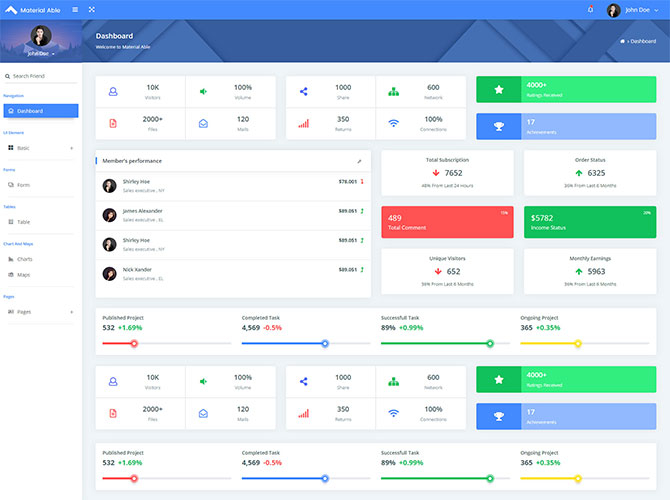Image resolution: width=670 pixels, height=500 pixels.
Task: Click the Dashboard breadcrumb link
Action: [643, 41]
